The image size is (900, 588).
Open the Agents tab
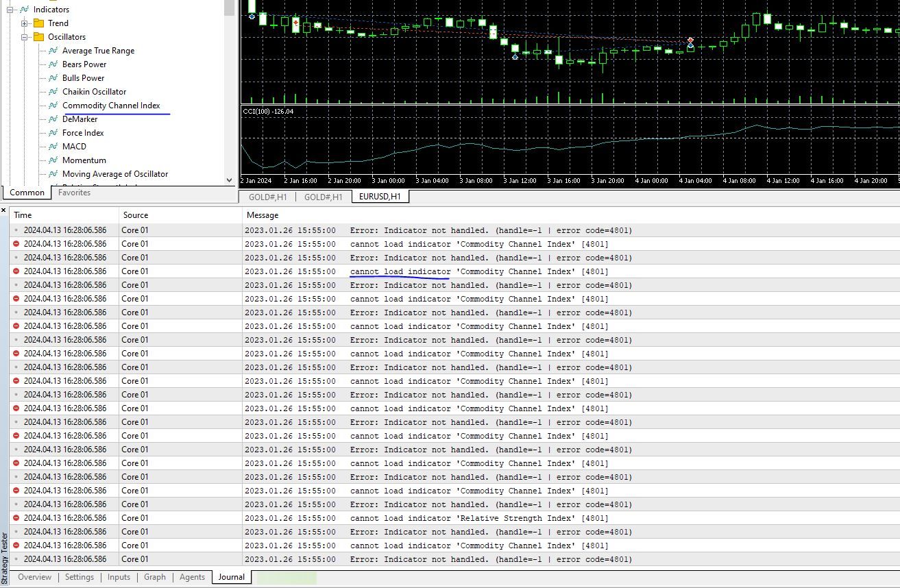click(192, 577)
